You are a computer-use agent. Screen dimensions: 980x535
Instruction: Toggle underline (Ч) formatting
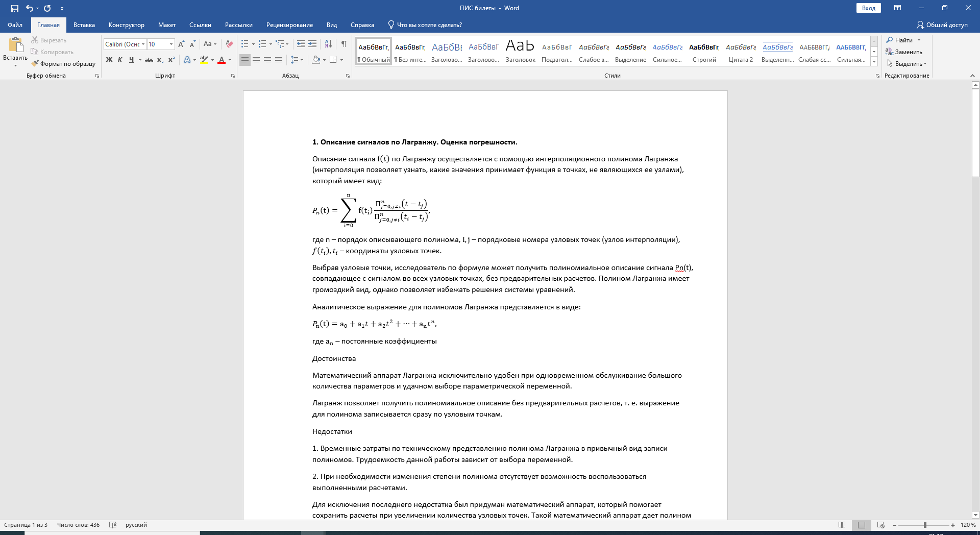click(132, 60)
